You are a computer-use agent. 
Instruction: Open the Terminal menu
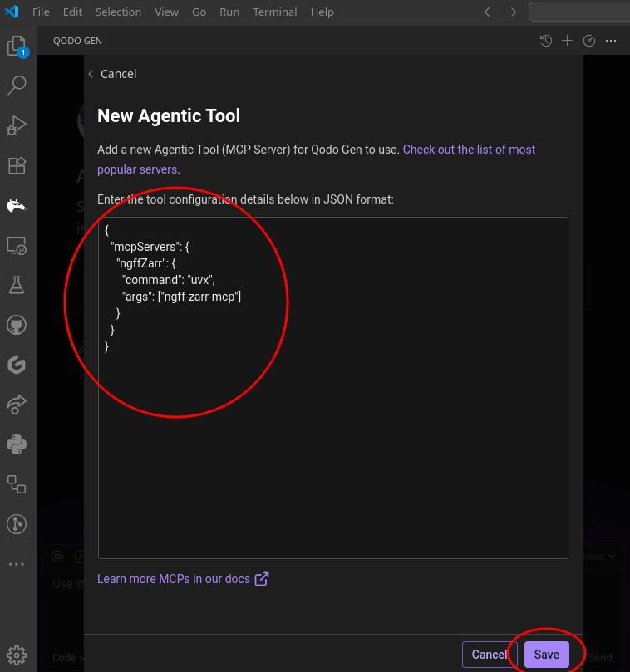click(274, 12)
